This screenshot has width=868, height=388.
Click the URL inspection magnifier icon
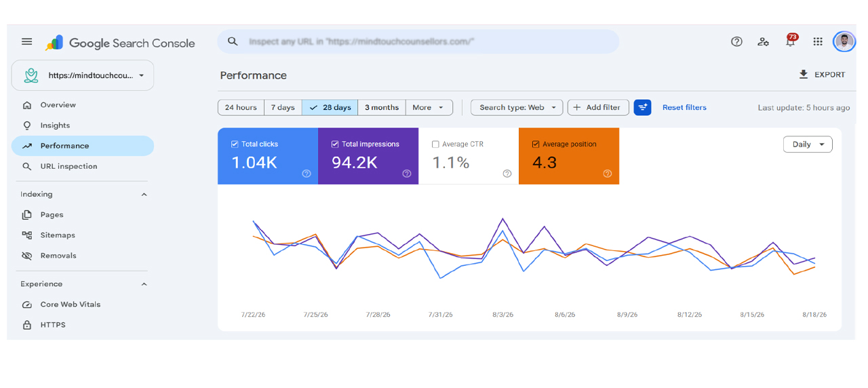click(x=27, y=166)
